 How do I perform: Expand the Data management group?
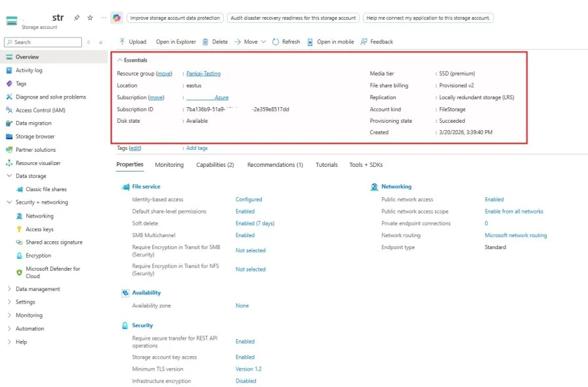[x=9, y=289]
